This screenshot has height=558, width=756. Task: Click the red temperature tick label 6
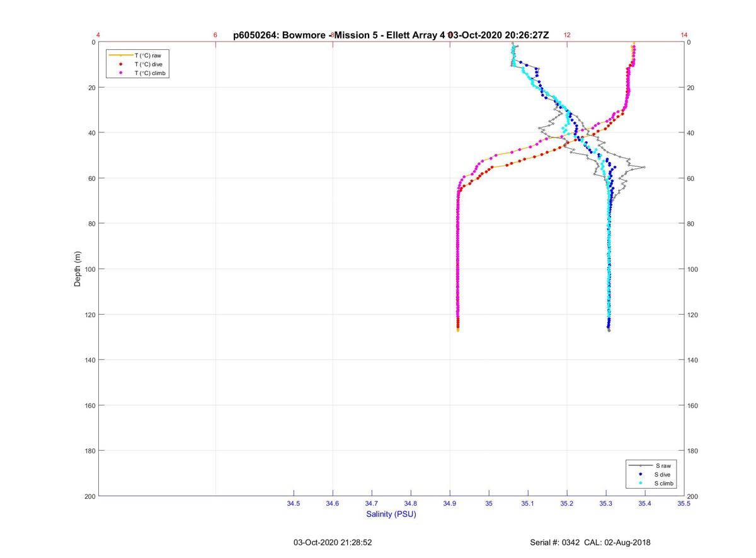coord(215,35)
